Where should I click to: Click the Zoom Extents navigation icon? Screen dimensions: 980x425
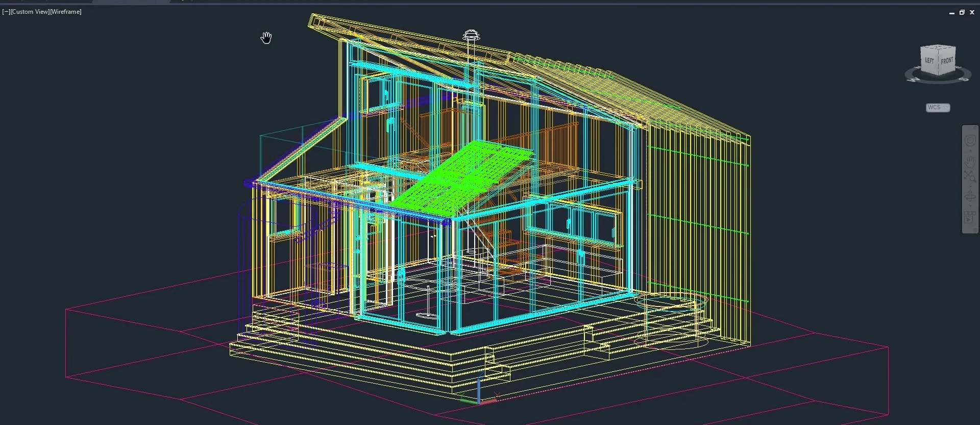click(x=970, y=177)
